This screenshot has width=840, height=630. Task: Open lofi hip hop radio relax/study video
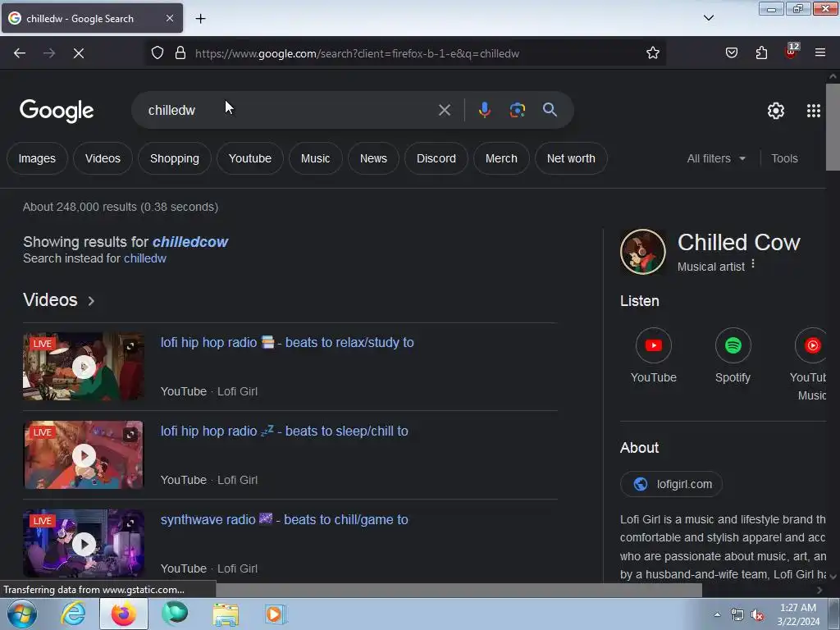(x=287, y=342)
